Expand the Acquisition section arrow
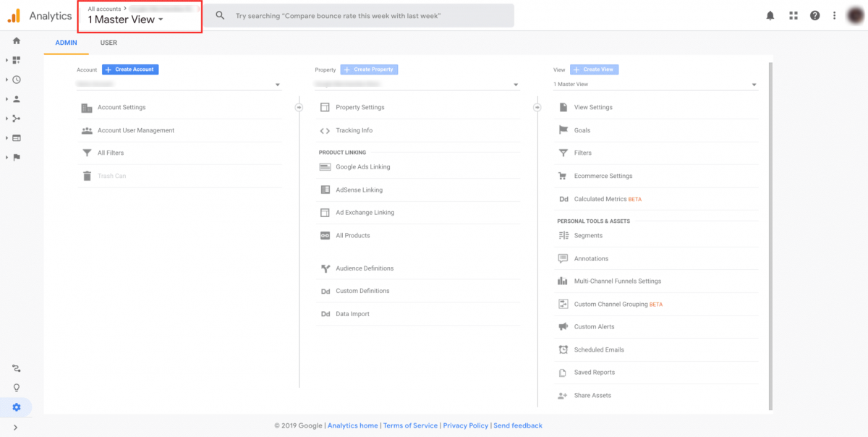This screenshot has height=437, width=868. 7,118
